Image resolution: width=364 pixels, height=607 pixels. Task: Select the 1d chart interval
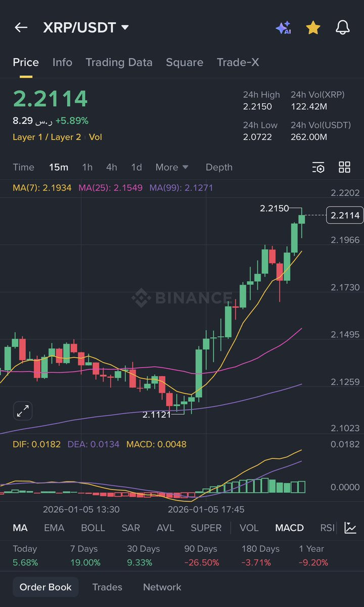point(136,167)
